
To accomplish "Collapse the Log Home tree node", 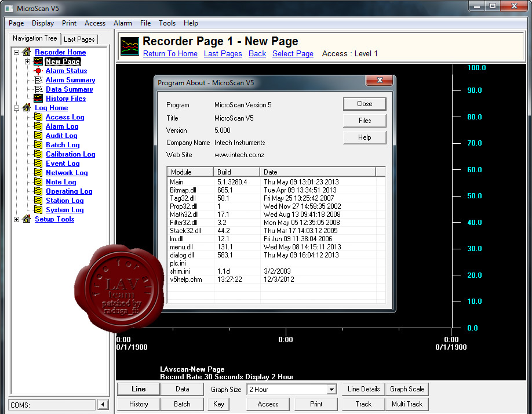I will [x=16, y=108].
